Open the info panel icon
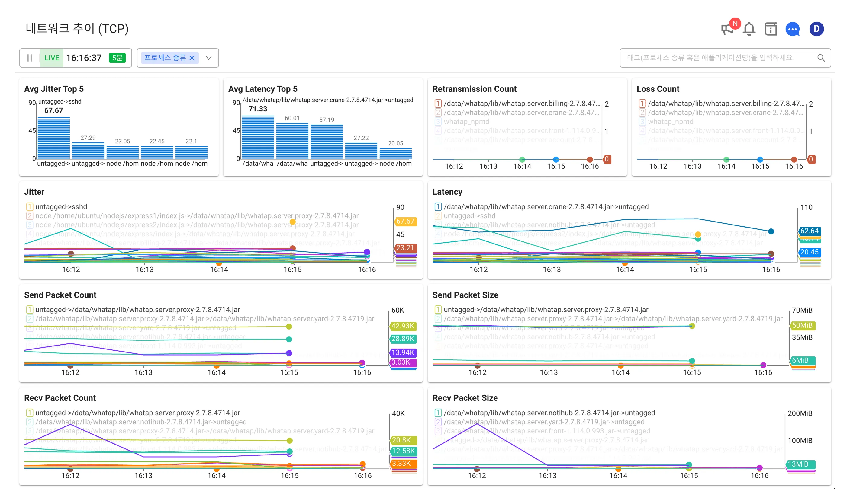 [771, 29]
